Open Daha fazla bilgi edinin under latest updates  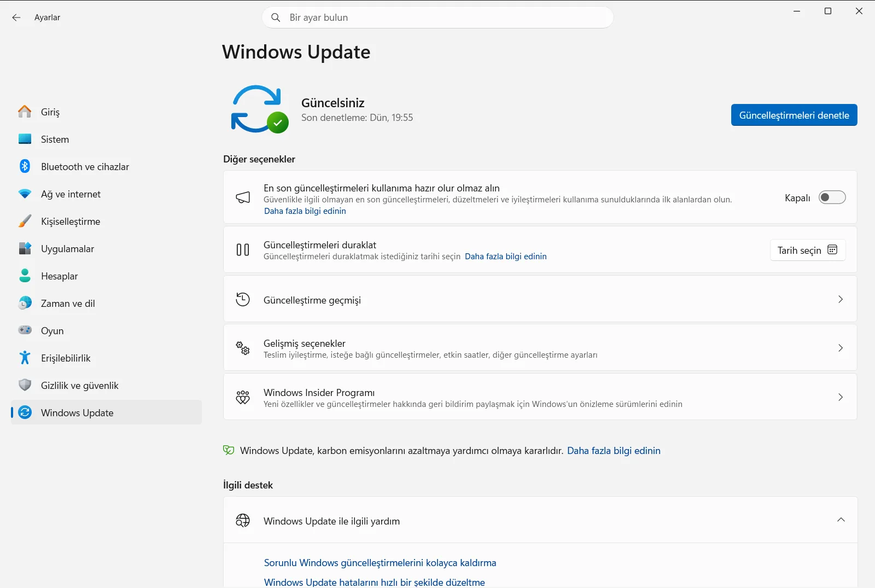pyautogui.click(x=305, y=211)
